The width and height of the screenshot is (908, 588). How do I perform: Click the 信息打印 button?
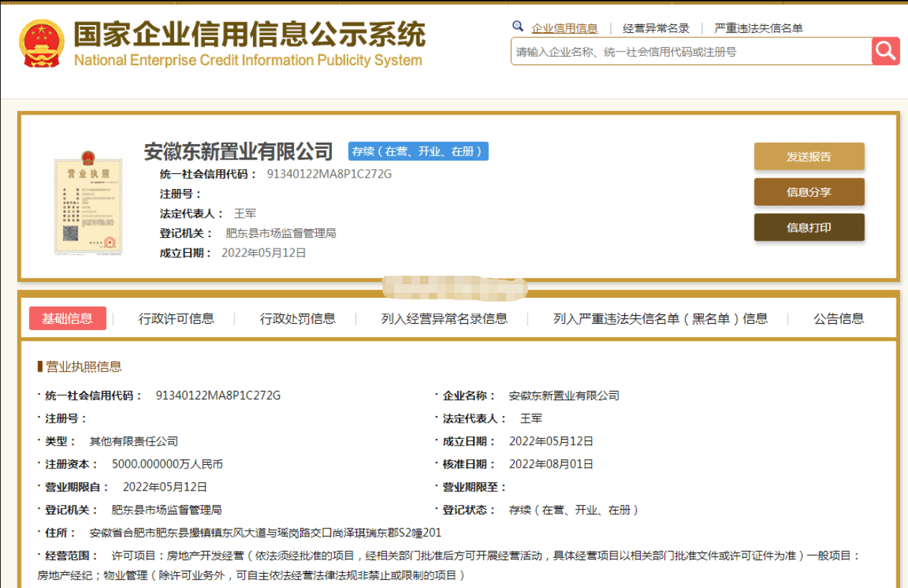(808, 228)
